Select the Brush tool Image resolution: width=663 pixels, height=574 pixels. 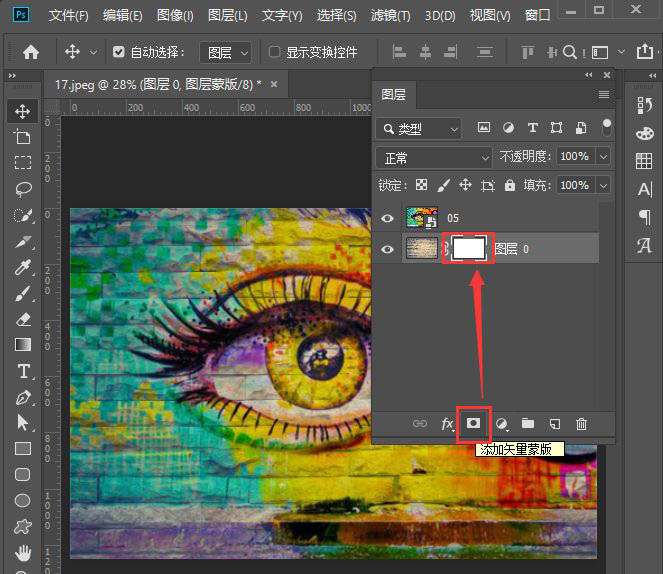pyautogui.click(x=22, y=293)
